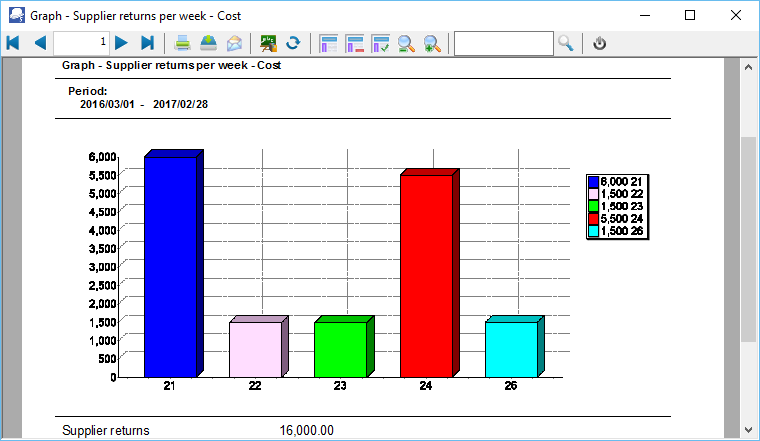Jump to the last report page
This screenshot has width=760, height=441.
click(x=147, y=43)
